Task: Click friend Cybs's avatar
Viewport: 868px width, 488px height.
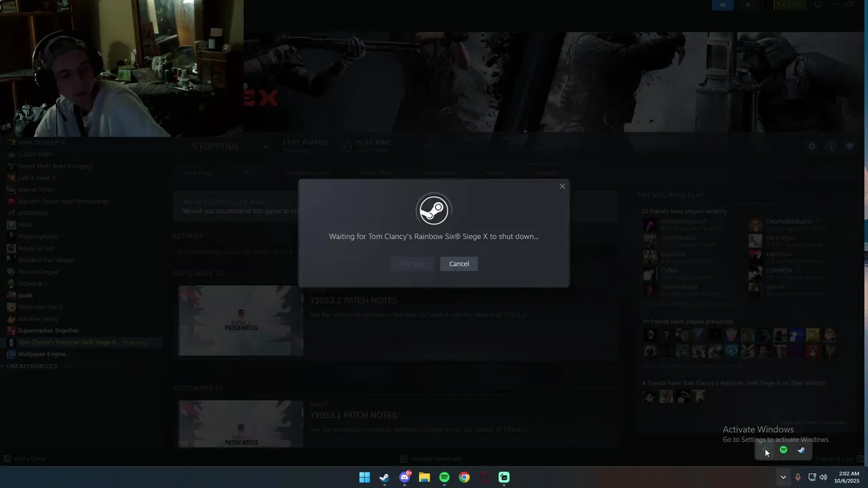Action: click(x=650, y=273)
